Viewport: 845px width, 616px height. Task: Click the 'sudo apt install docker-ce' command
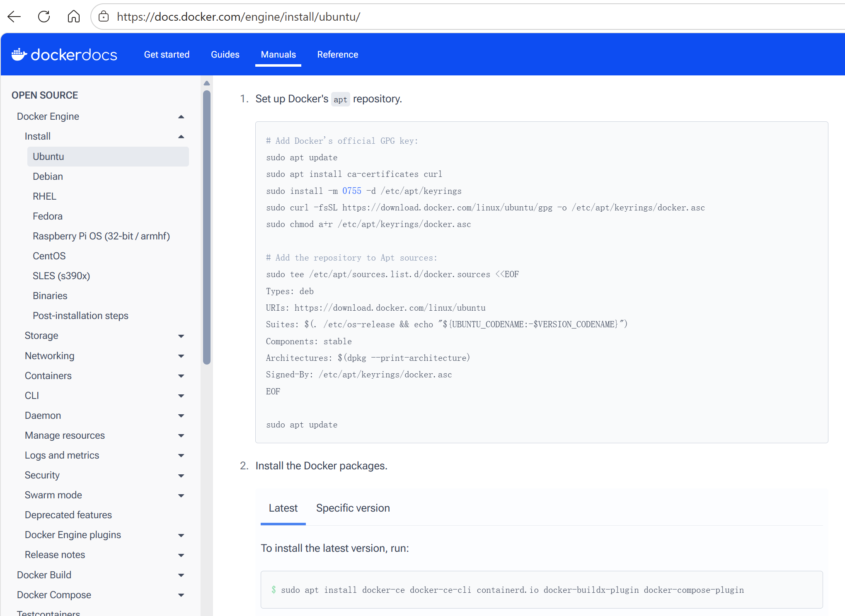click(x=513, y=590)
